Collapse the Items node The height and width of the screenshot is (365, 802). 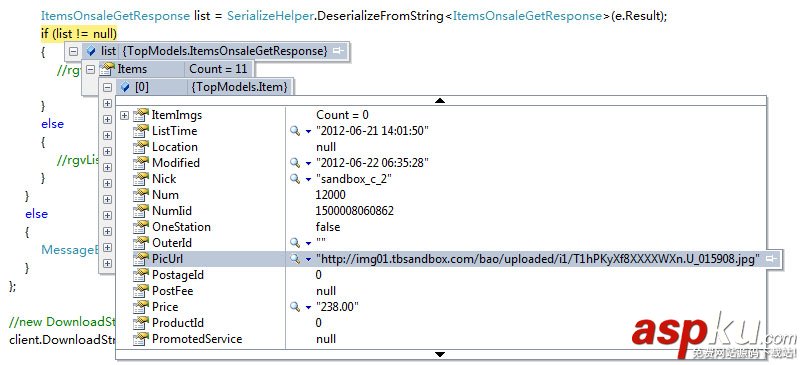pyautogui.click(x=91, y=69)
